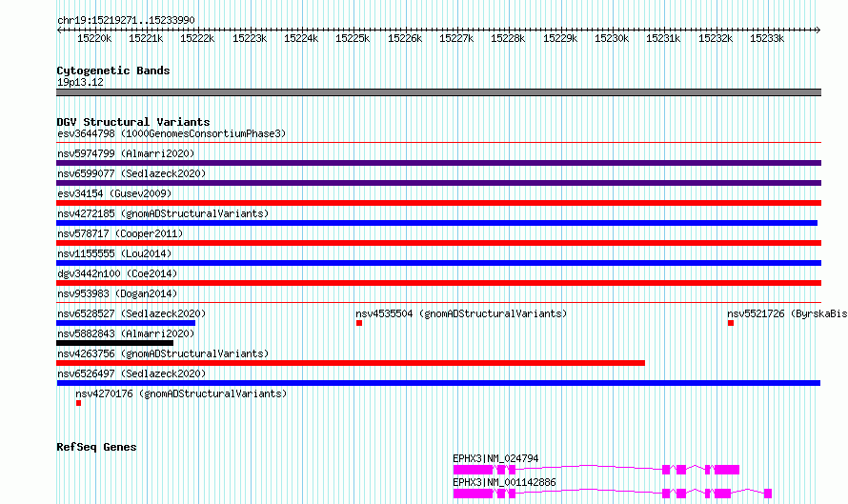Viewport: 848px width, 504px height.
Task: Select the 15225k ruler tick label
Action: pos(353,38)
